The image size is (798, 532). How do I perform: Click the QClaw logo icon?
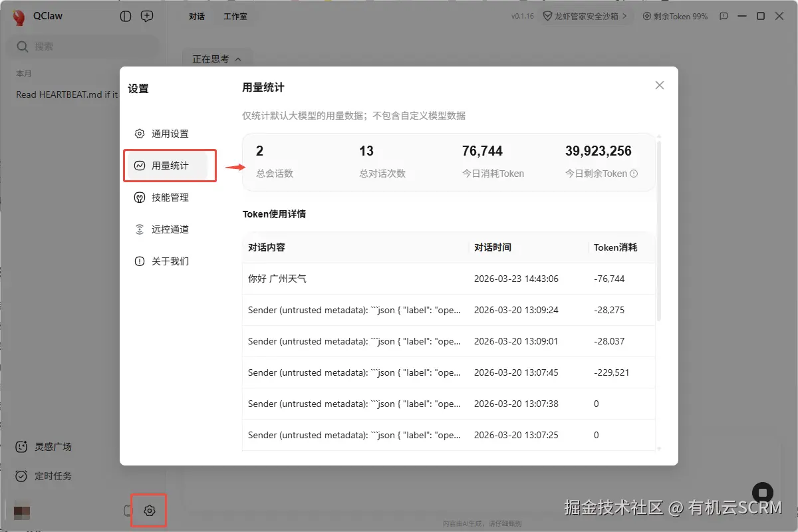[19, 17]
